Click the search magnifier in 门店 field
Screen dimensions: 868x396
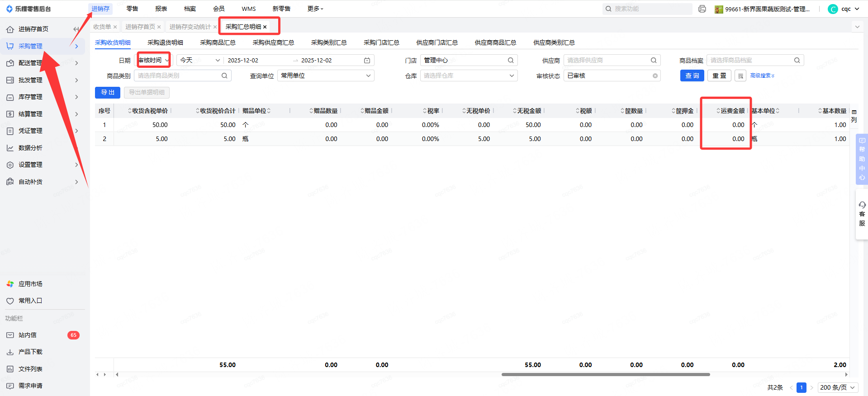511,60
